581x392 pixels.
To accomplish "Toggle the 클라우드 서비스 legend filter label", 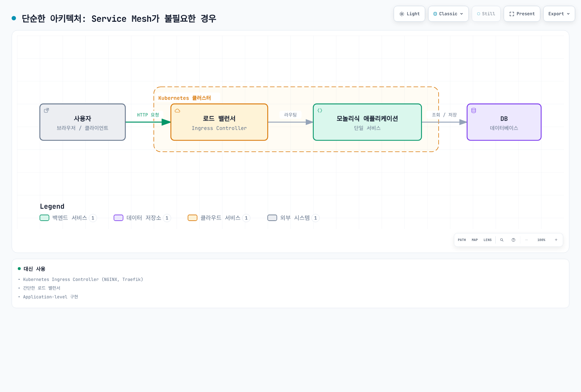I will (220, 218).
